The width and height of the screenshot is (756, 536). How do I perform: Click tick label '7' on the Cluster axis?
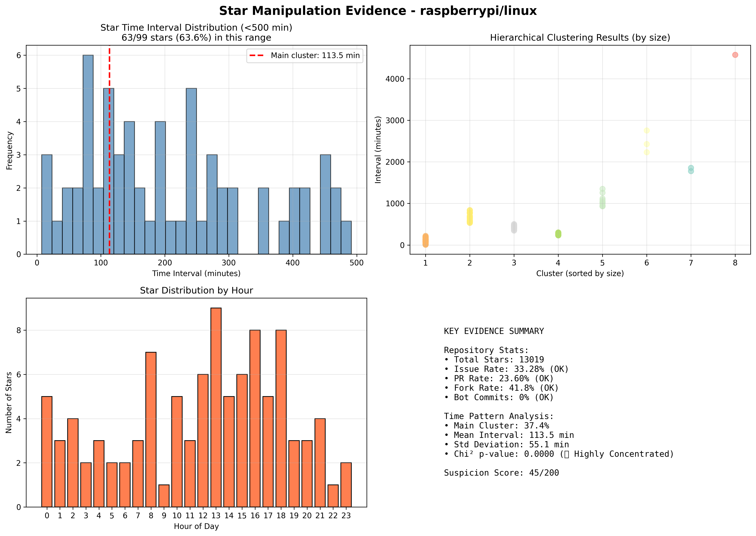[x=691, y=263]
